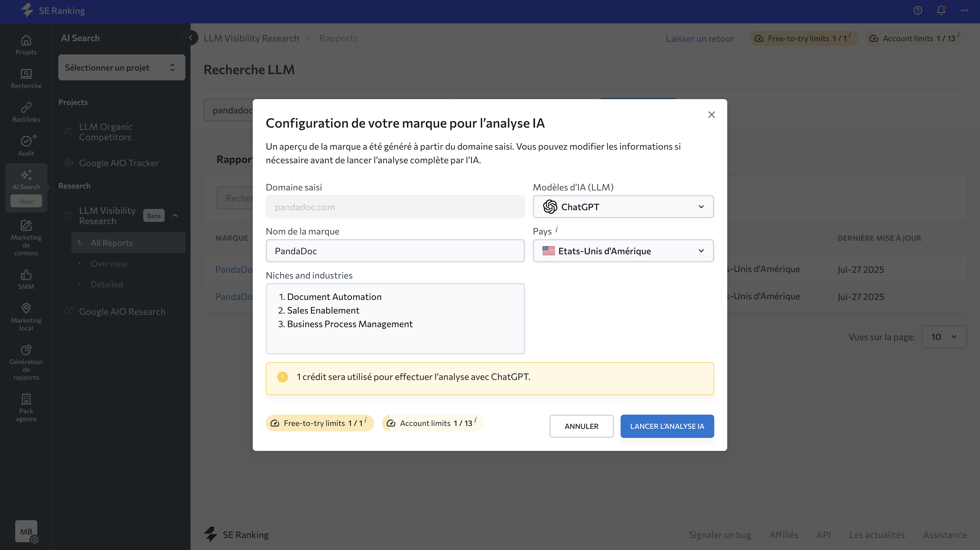Click the dialog Account limits info icon
980x550 pixels.
[x=475, y=420]
